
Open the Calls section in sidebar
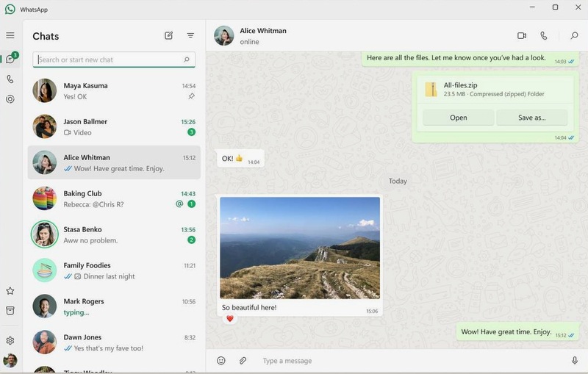pos(10,79)
